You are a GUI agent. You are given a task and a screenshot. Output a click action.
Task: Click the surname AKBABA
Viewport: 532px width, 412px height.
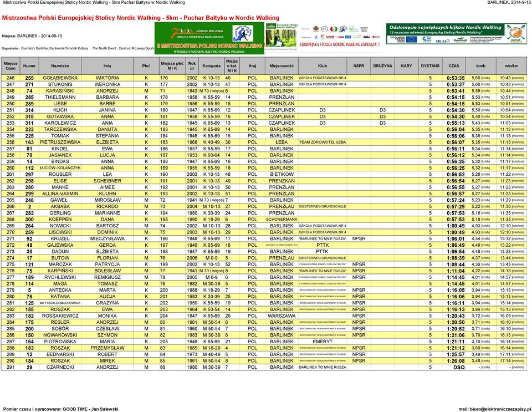pyautogui.click(x=60, y=207)
